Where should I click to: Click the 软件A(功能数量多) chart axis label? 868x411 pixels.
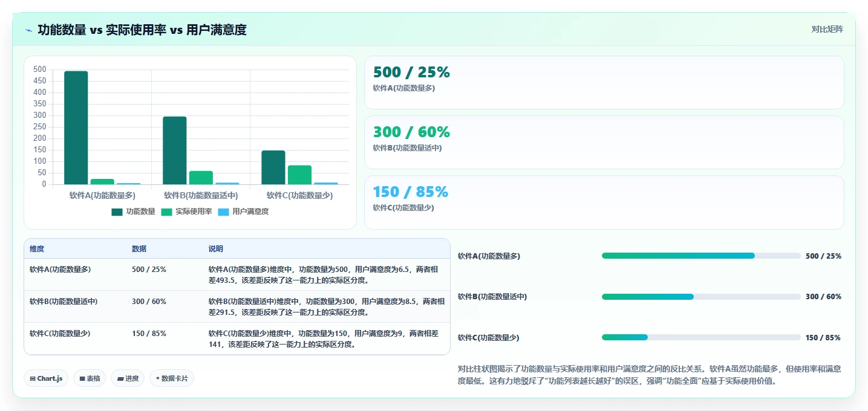(x=102, y=196)
